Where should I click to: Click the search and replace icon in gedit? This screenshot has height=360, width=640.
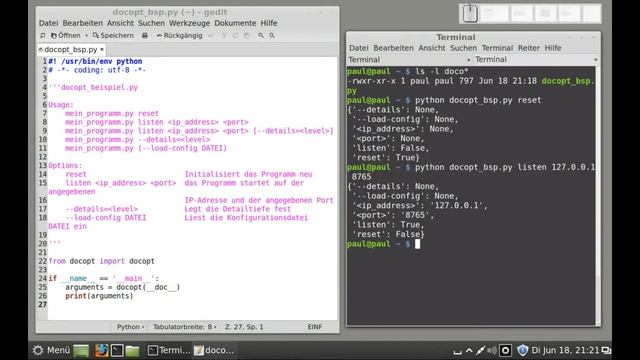coord(272,36)
